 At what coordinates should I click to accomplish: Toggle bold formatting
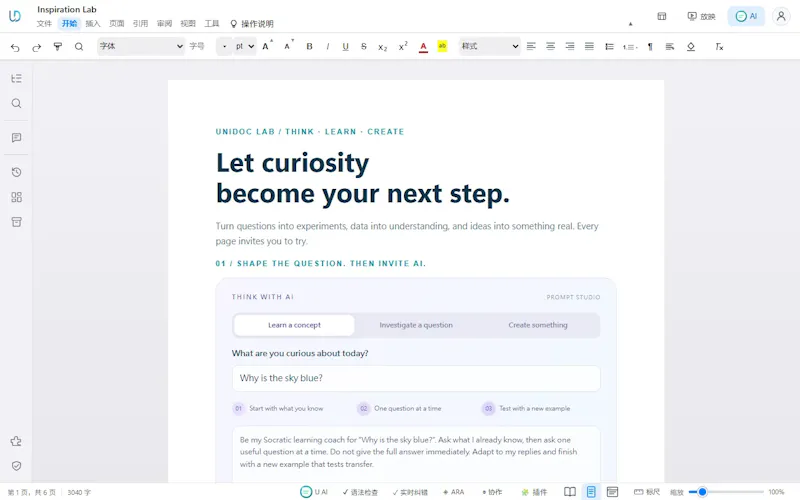[x=309, y=46]
